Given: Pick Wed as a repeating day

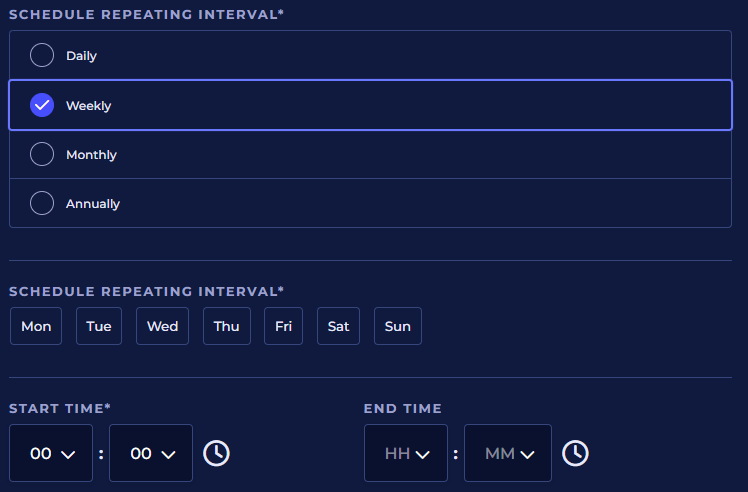Looking at the screenshot, I should [162, 326].
